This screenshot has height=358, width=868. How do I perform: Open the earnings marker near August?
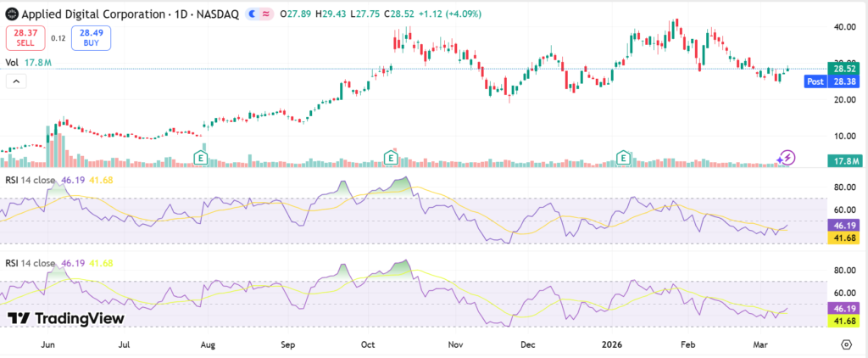[x=201, y=158]
